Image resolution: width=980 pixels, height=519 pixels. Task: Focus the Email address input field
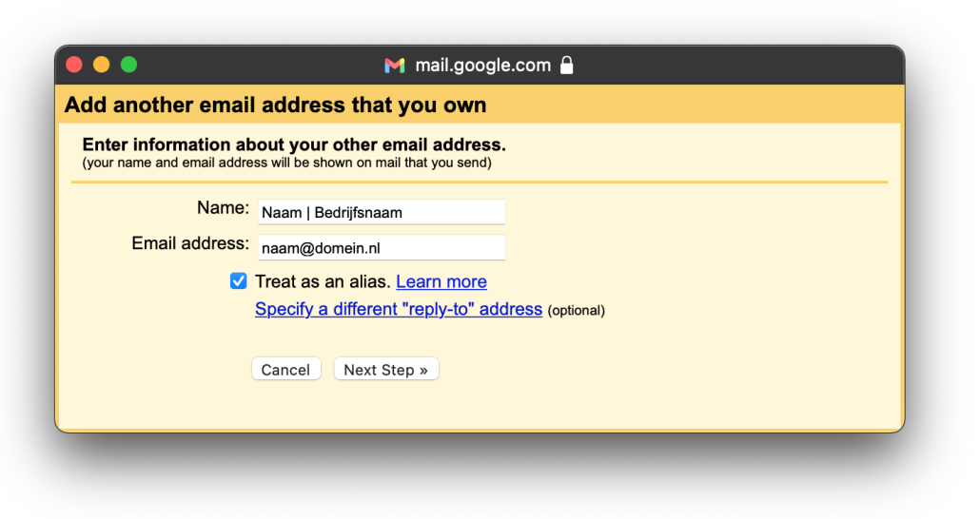[381, 248]
